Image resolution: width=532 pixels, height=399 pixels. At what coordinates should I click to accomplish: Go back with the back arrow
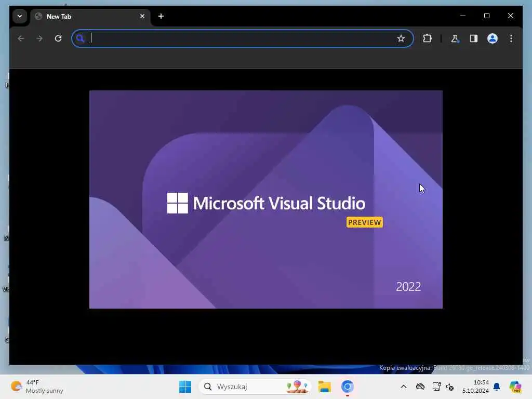point(21,38)
